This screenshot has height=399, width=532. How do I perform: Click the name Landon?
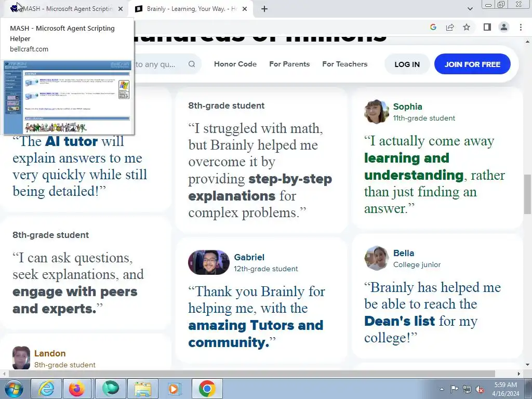coord(50,353)
